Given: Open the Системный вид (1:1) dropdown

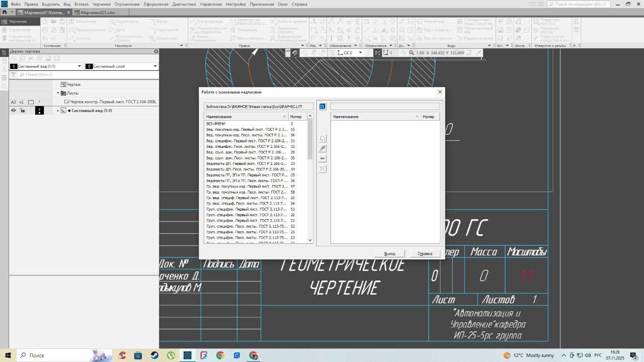Looking at the screenshot, I should coord(79,66).
